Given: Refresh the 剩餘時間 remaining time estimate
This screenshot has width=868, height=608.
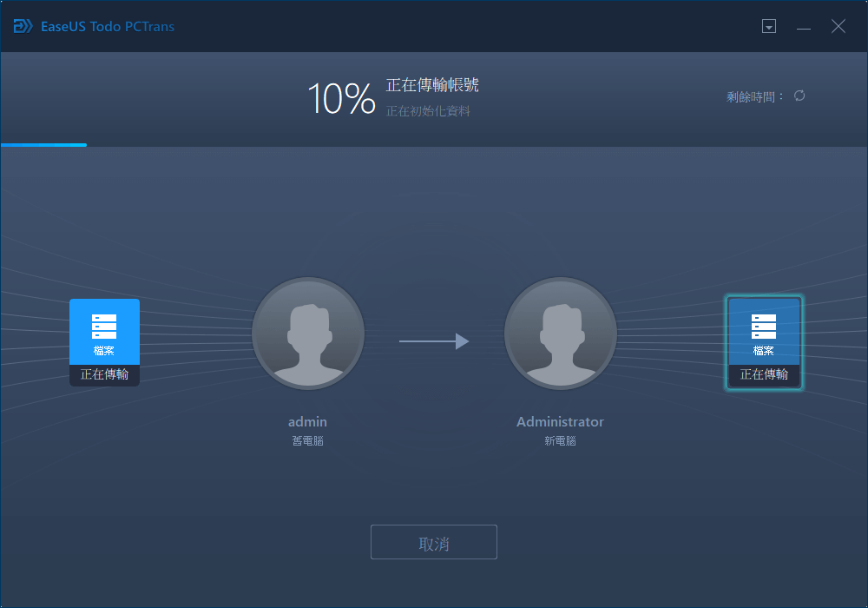Looking at the screenshot, I should click(x=799, y=96).
